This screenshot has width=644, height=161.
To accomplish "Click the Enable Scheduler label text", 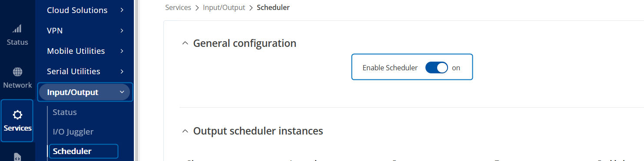I will (390, 68).
